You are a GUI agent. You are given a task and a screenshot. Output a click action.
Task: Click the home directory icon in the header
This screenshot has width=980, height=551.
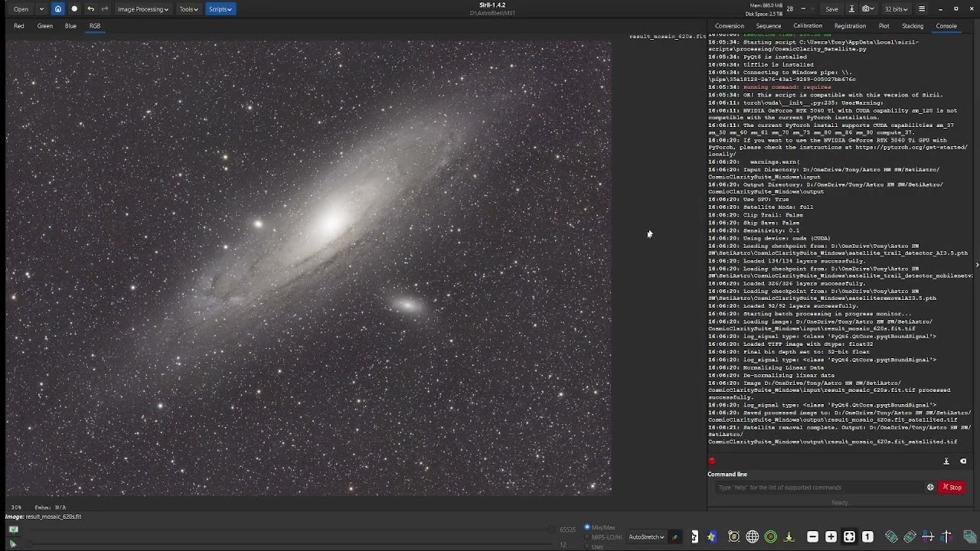[57, 9]
